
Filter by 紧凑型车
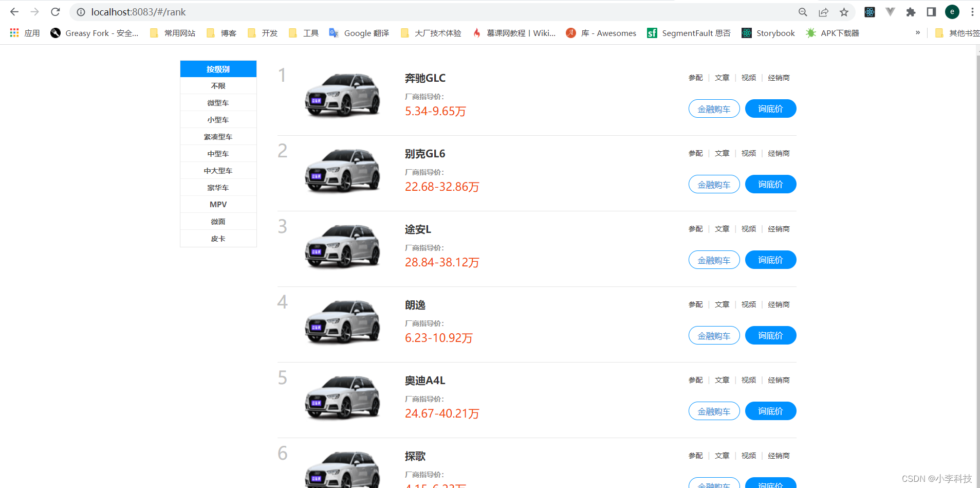coord(218,137)
